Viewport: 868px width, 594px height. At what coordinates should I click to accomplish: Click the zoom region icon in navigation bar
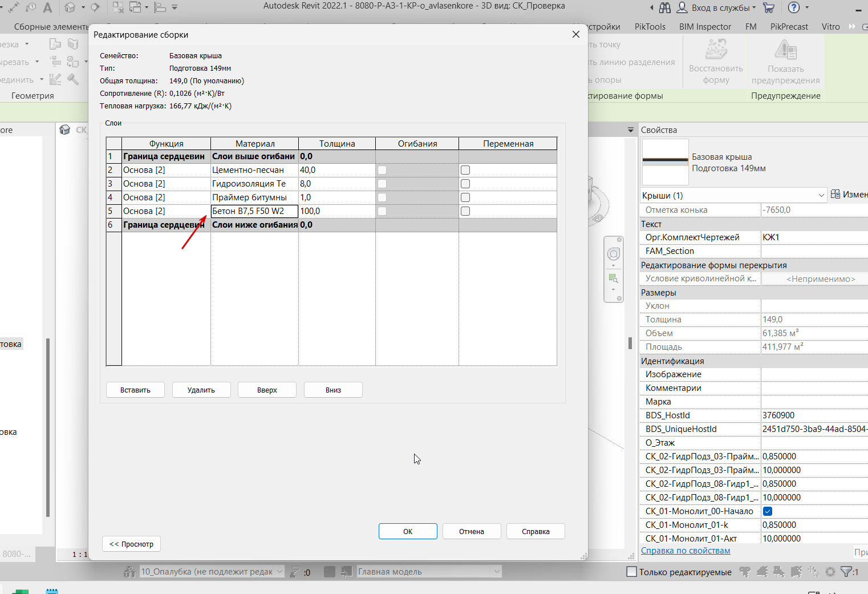(613, 278)
